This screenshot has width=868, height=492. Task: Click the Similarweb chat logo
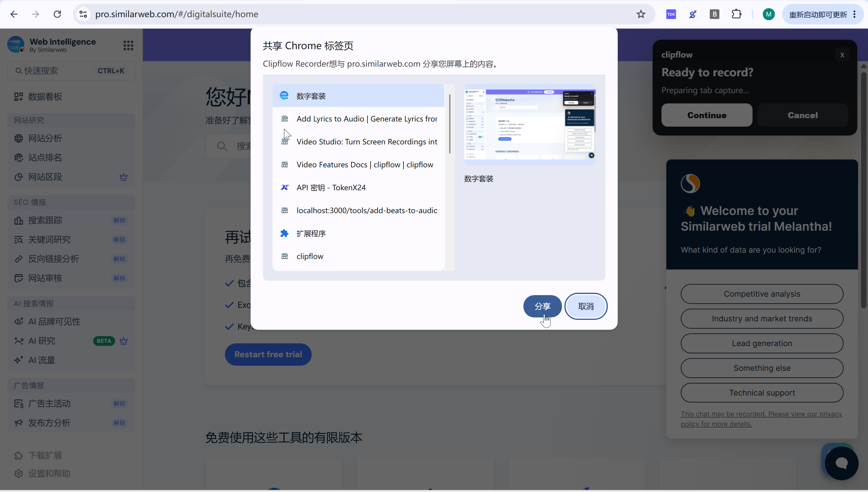(690, 184)
